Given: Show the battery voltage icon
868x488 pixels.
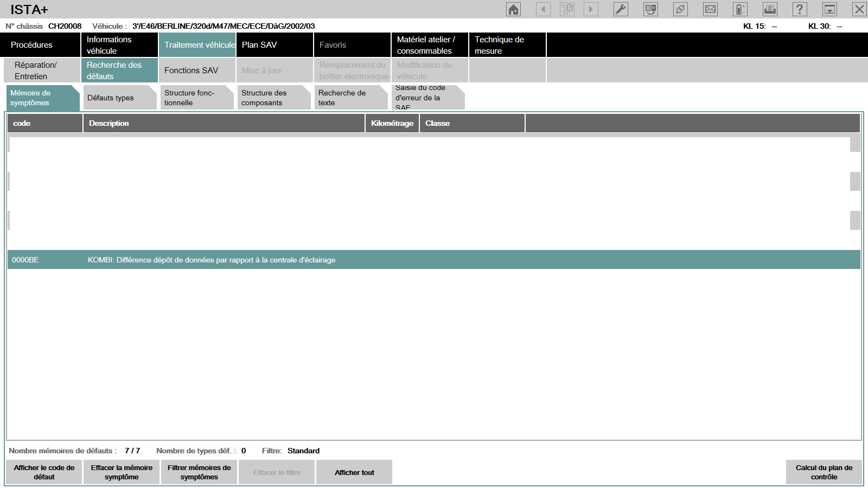Looking at the screenshot, I should point(740,9).
